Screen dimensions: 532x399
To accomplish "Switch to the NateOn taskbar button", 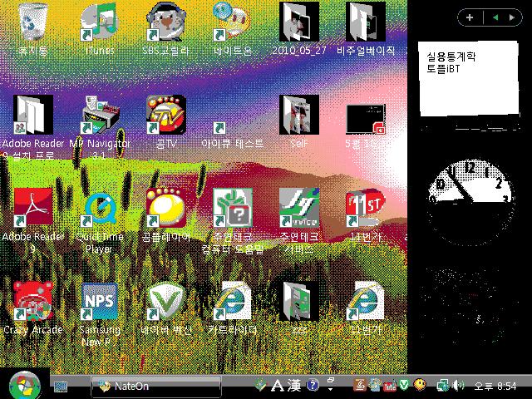I will 156,386.
